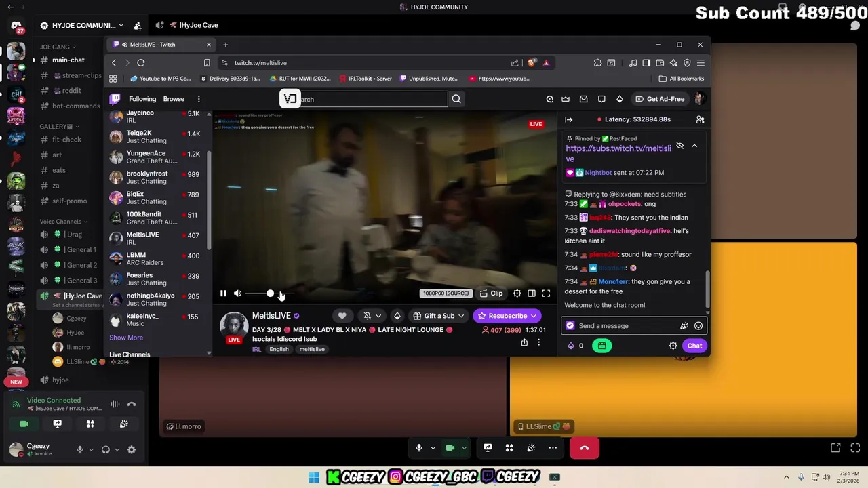Open Brave Shields lion icon
The image size is (868, 488).
(532, 62)
